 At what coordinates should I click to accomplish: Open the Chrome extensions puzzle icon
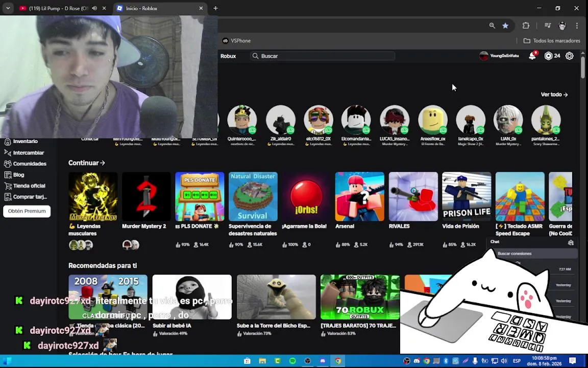tap(526, 26)
